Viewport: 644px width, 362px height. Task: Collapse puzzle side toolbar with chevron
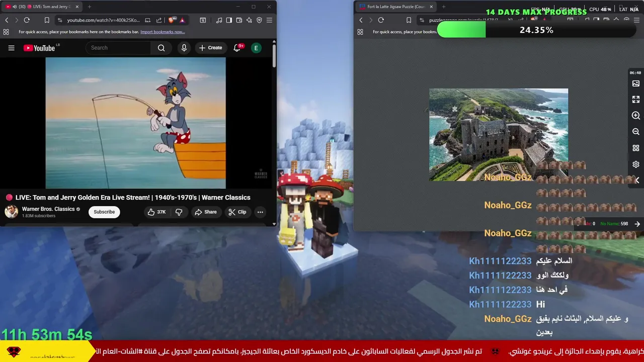(x=637, y=180)
